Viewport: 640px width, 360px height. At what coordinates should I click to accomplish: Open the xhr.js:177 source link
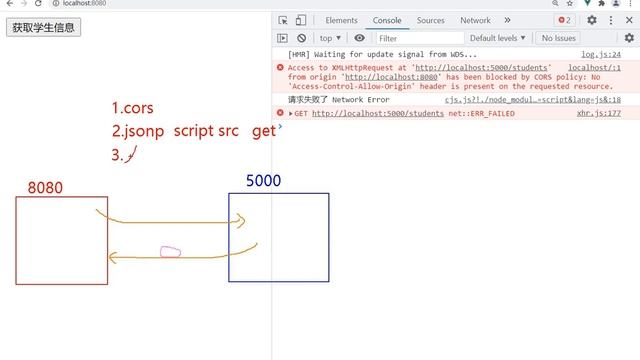599,113
